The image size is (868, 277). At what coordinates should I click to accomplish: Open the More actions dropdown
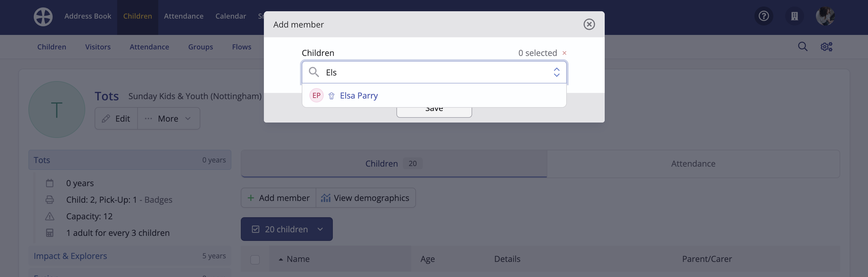[168, 119]
